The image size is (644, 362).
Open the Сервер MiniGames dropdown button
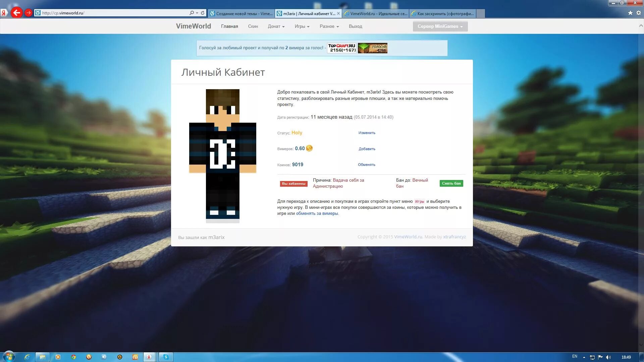pyautogui.click(x=440, y=26)
